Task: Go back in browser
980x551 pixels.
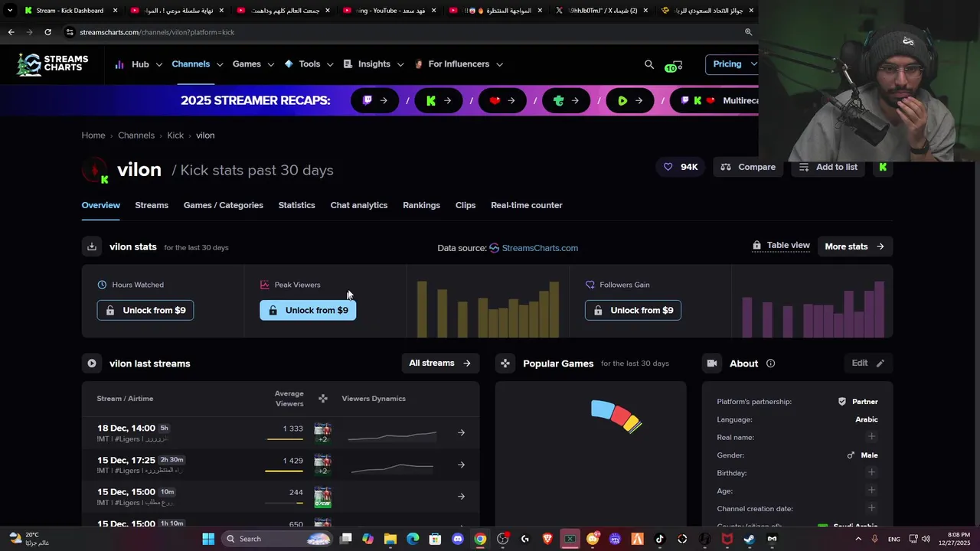Action: pos(11,32)
